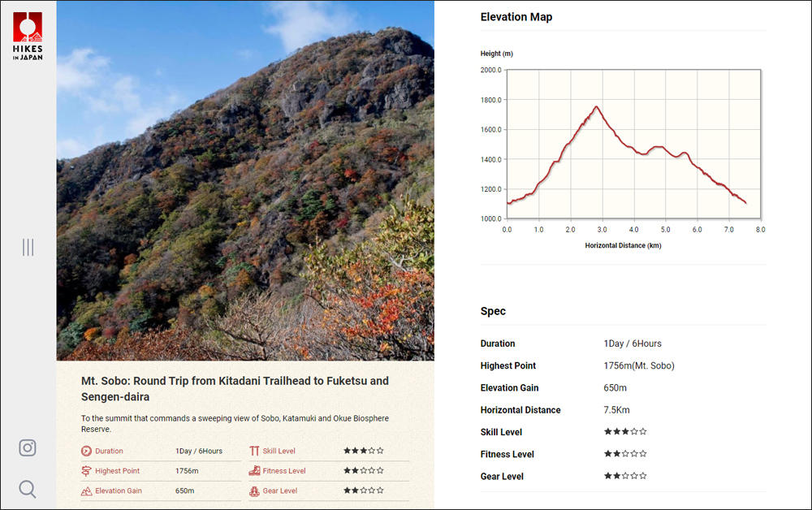
Task: Click the Elevation Gain mountain icon
Action: tap(86, 491)
